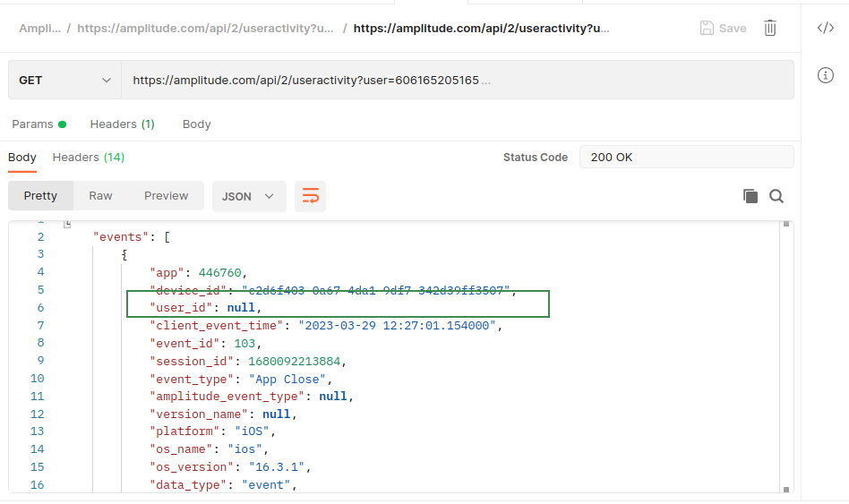Open the Ampli... breadcrumb collection link

39,28
